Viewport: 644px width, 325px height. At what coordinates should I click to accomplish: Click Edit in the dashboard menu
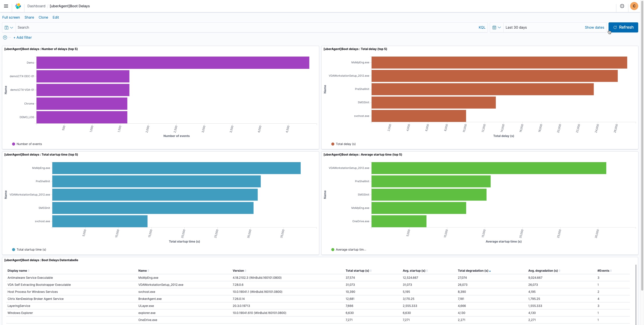point(56,17)
